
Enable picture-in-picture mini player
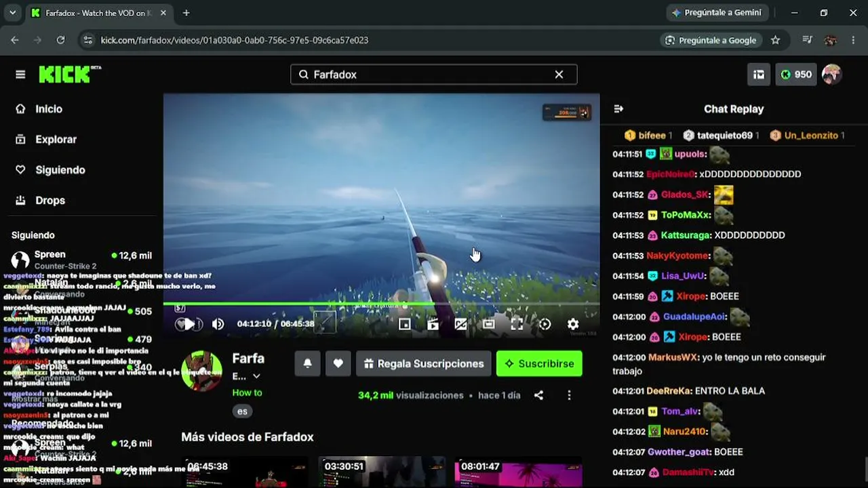point(404,324)
